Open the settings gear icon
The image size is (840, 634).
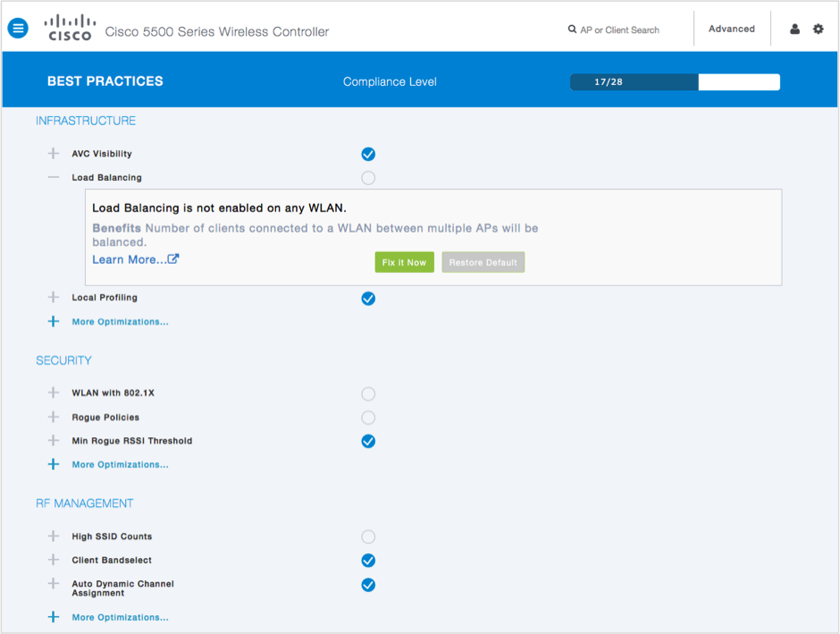[x=818, y=30]
